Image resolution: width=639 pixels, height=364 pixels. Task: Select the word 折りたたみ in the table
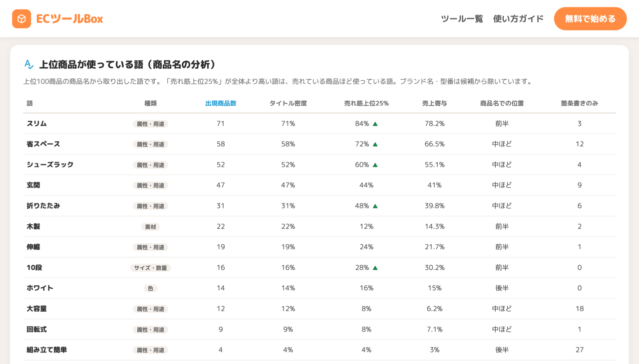point(43,206)
